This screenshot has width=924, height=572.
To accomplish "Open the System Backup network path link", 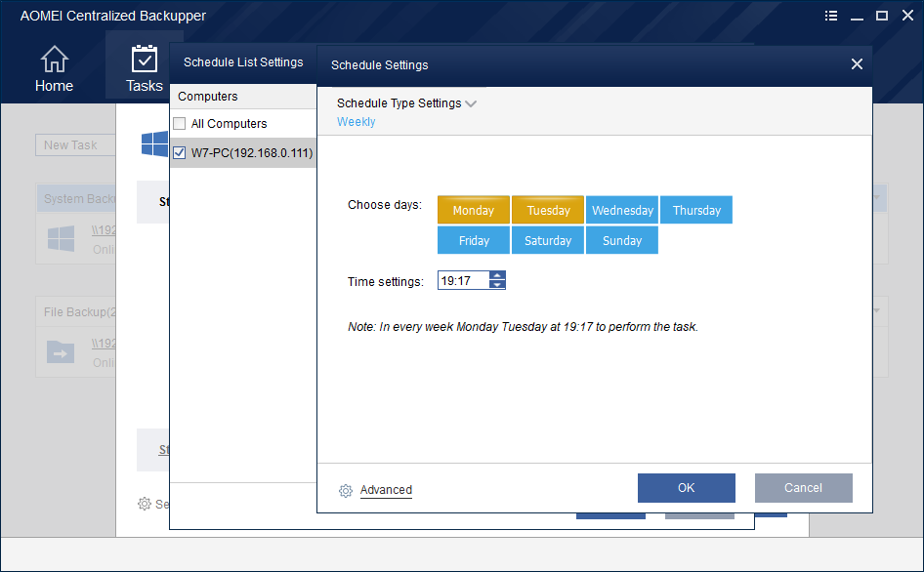I will point(104,230).
